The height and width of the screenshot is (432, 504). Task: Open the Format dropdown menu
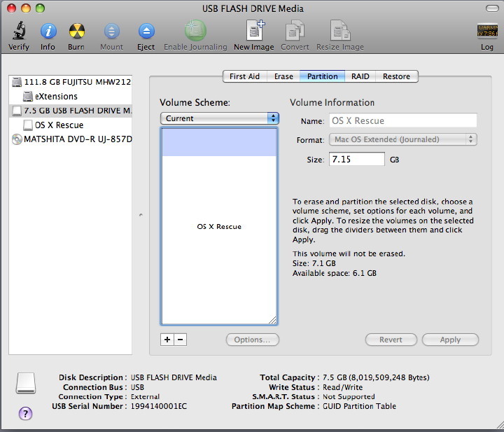(403, 139)
